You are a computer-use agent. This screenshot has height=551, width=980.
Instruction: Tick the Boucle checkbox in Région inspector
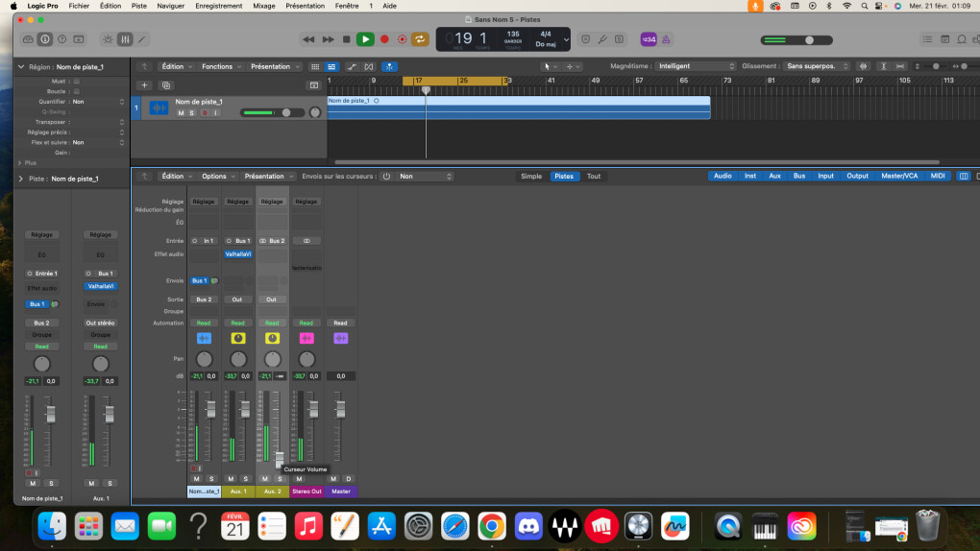click(77, 91)
